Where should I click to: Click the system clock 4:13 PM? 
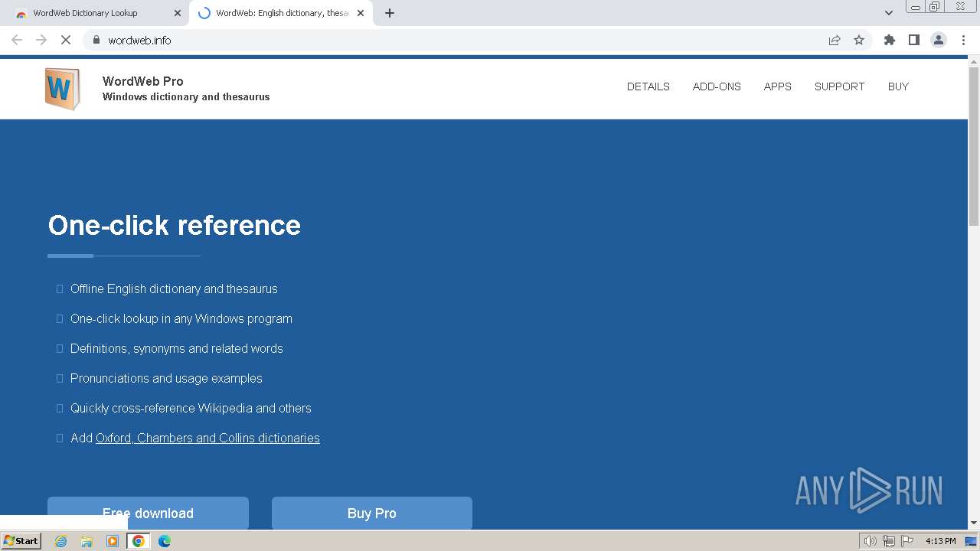(x=940, y=541)
